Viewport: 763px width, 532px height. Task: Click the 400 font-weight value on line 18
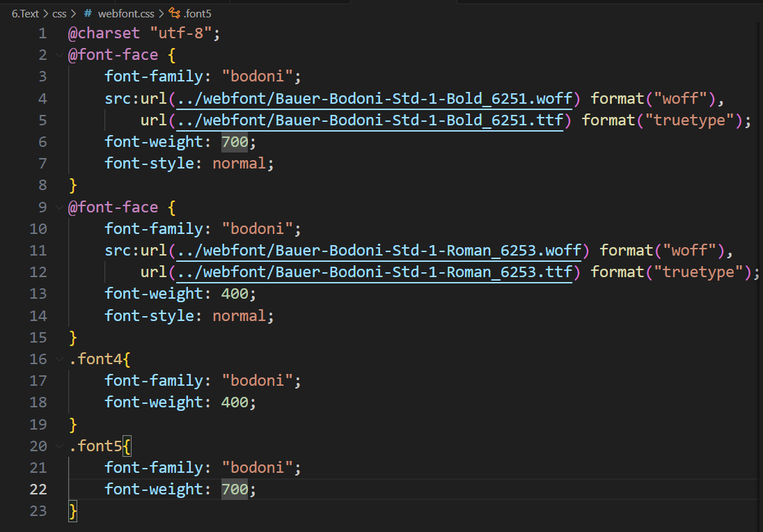point(235,402)
